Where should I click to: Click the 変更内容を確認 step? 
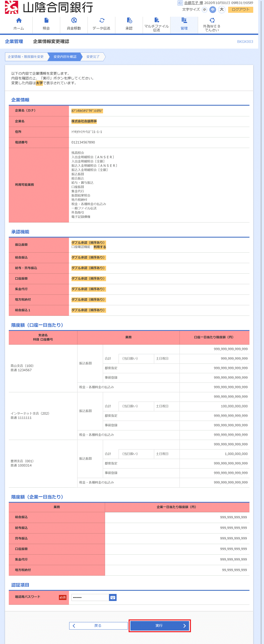[65, 57]
